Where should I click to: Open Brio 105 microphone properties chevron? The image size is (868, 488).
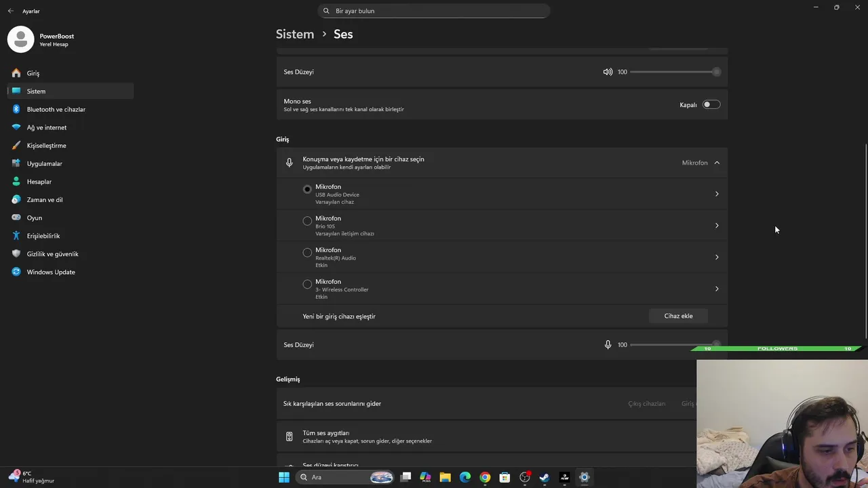coord(717,226)
